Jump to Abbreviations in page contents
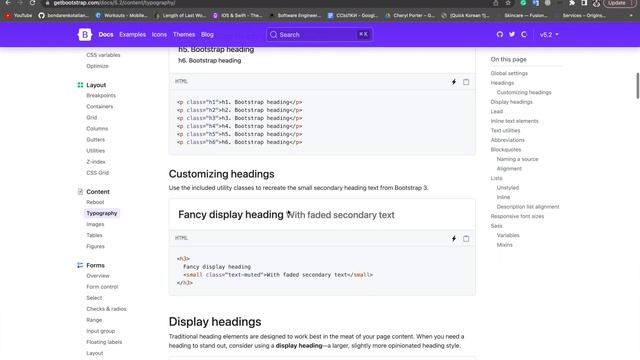Image resolution: width=640 pixels, height=360 pixels. tap(507, 140)
